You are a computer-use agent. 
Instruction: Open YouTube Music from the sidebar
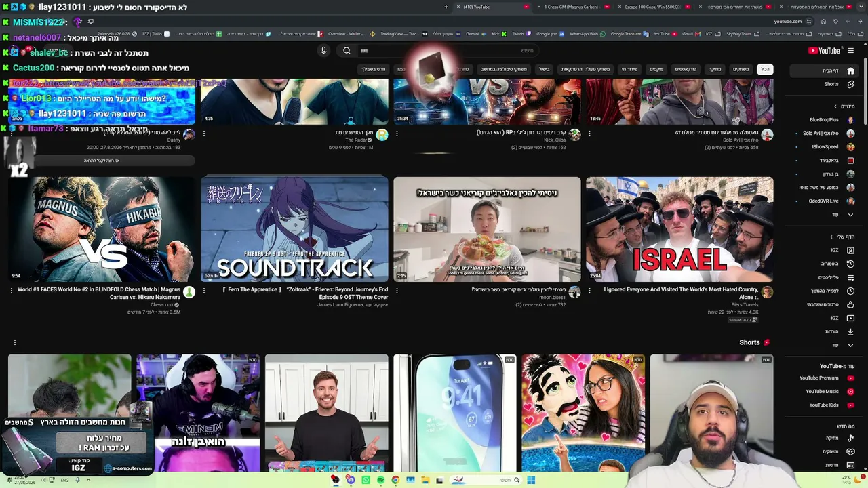click(825, 392)
